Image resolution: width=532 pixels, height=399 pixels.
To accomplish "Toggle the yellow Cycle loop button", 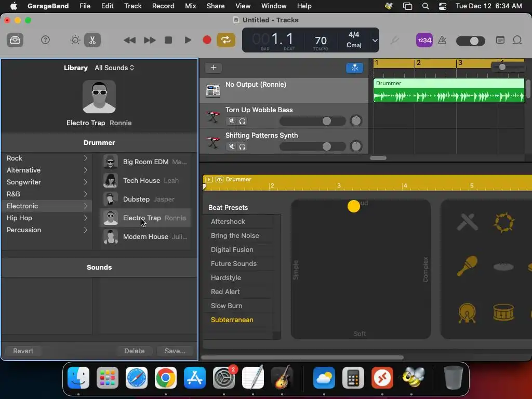I will point(226,40).
